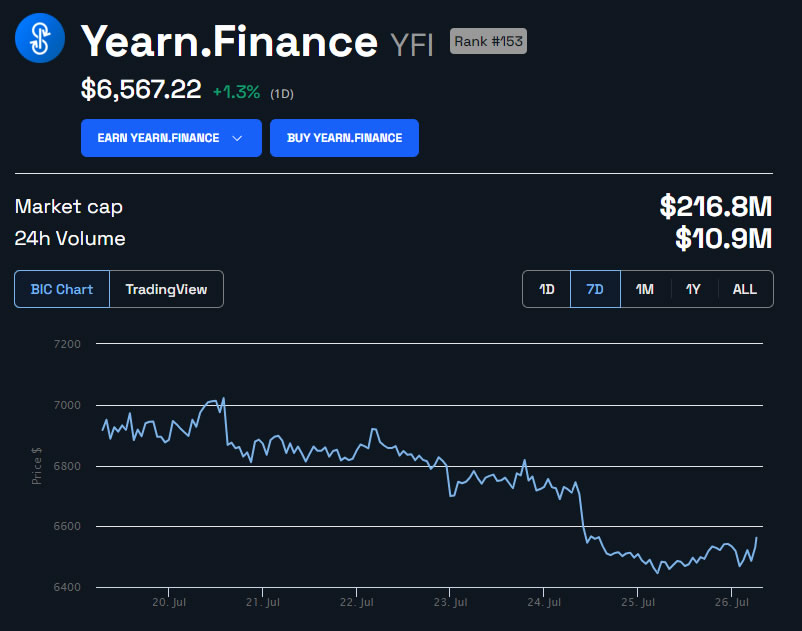
Task: Click the $216.8M market cap value
Action: coord(716,207)
